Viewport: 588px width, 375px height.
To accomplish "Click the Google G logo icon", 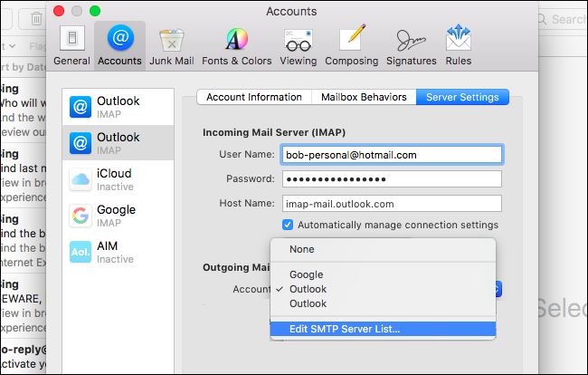I will coord(81,216).
